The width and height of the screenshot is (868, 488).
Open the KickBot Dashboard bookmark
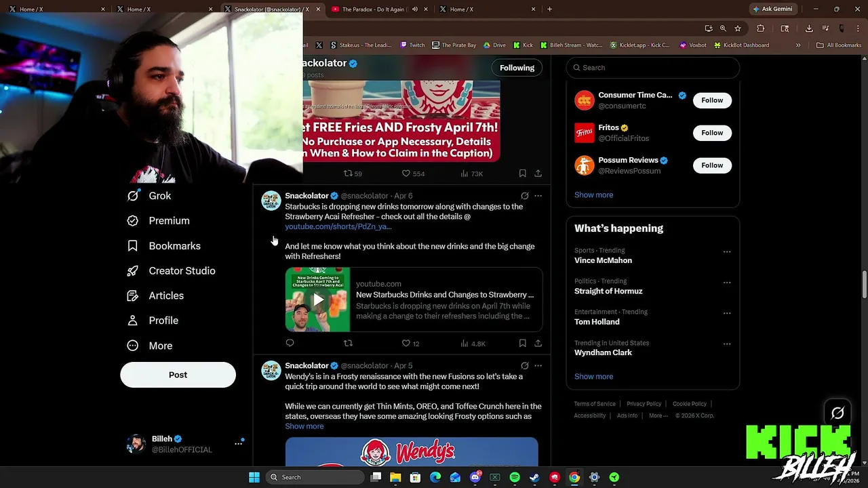741,45
